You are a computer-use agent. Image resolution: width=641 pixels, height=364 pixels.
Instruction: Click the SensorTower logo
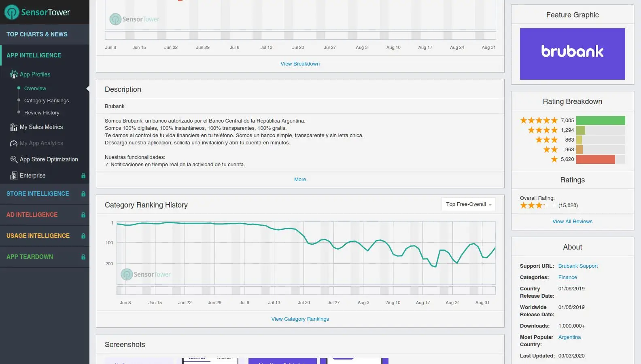(x=37, y=12)
